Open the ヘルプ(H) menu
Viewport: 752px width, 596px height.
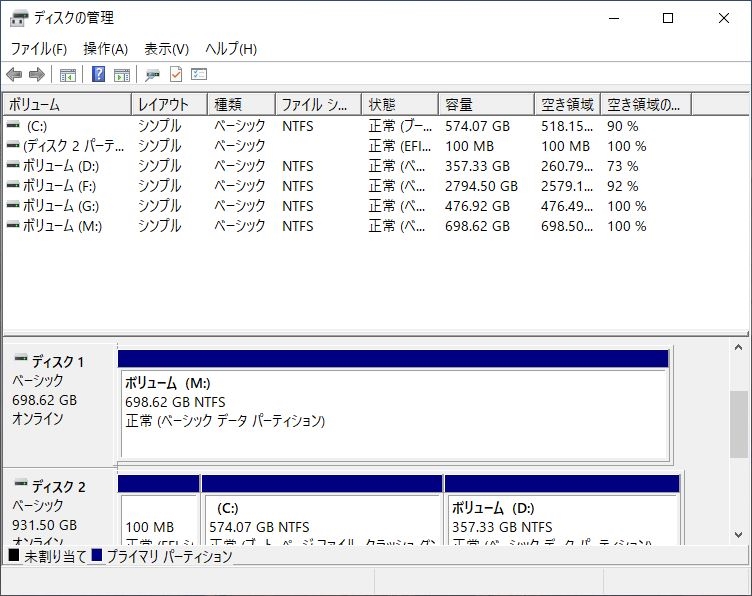pos(231,48)
